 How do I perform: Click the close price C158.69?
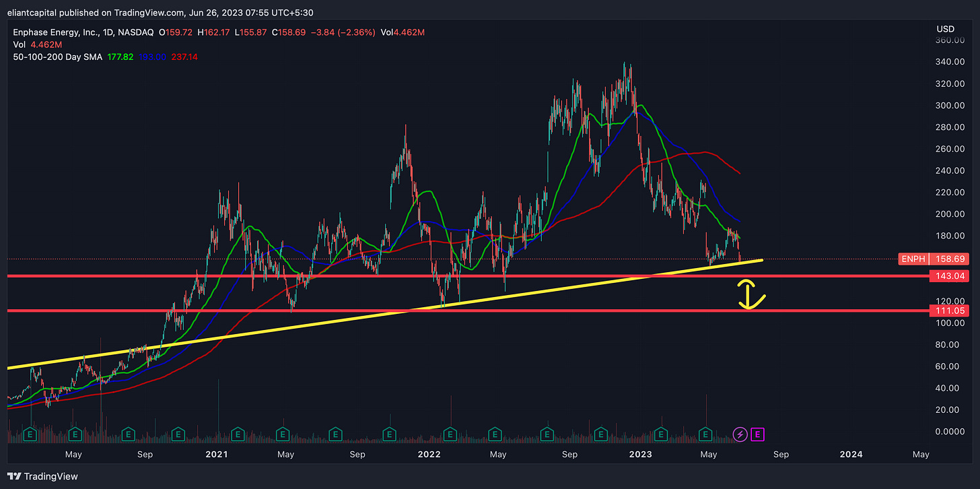(x=287, y=32)
